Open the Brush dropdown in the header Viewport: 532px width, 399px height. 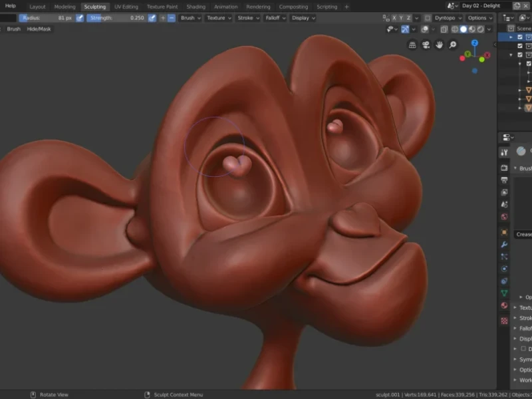190,18
